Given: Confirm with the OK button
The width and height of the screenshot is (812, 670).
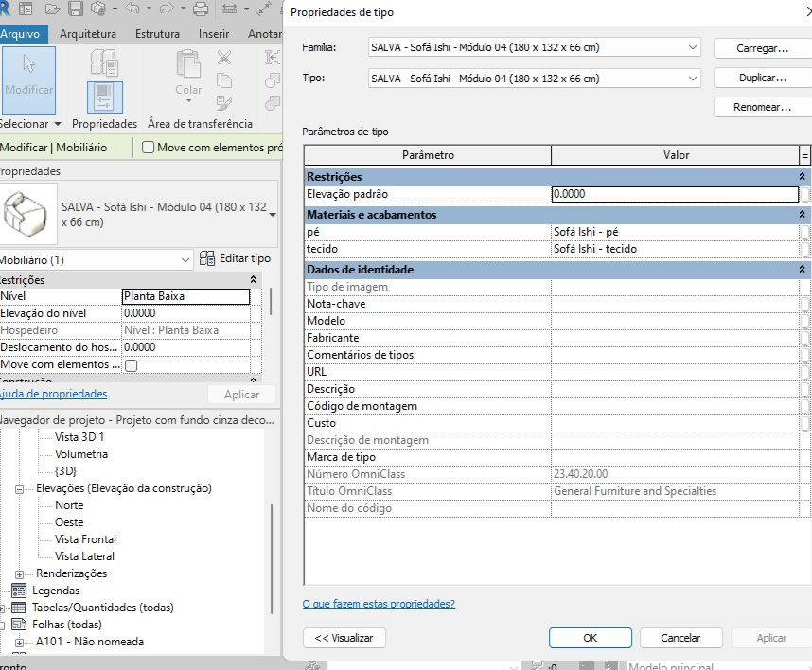Looking at the screenshot, I should [591, 638].
